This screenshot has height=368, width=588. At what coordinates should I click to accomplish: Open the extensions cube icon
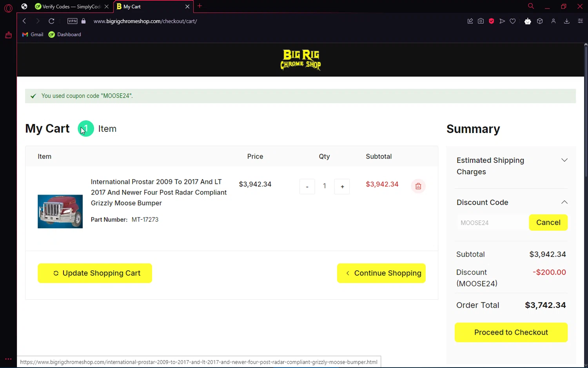click(x=540, y=21)
